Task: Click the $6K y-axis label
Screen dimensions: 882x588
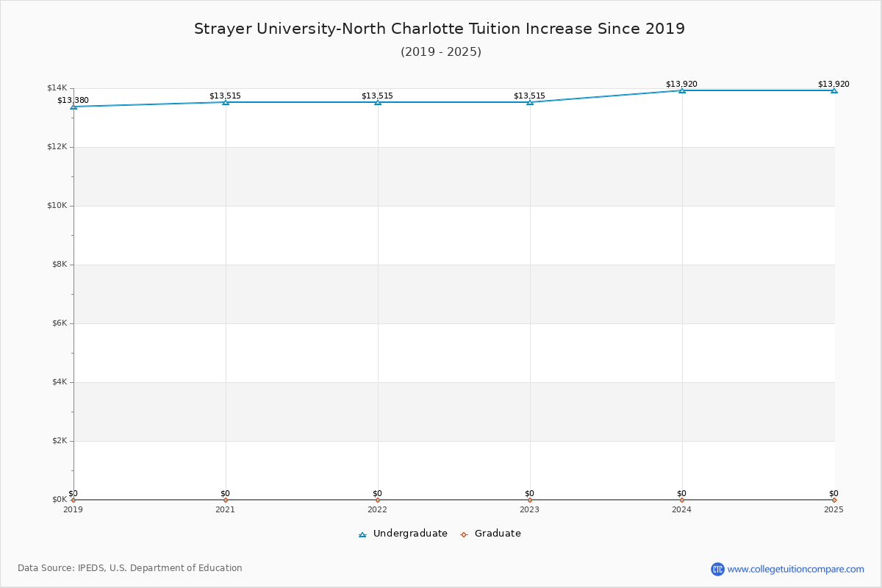Action: tap(60, 323)
